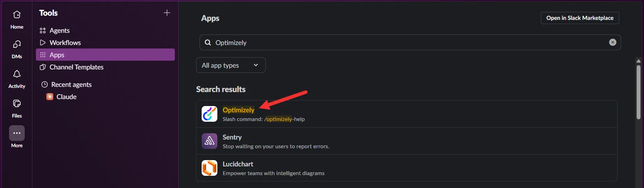The width and height of the screenshot is (644, 188).
Task: Click the Channel Templates icon
Action: click(43, 67)
